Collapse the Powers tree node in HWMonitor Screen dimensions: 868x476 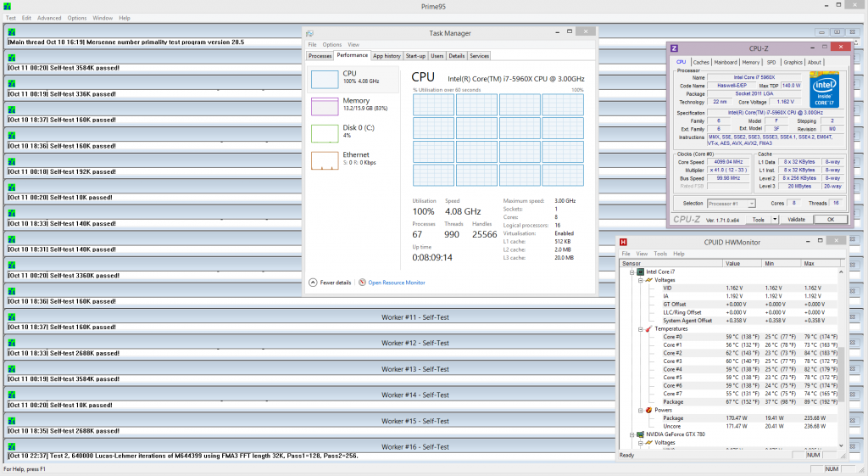click(641, 410)
